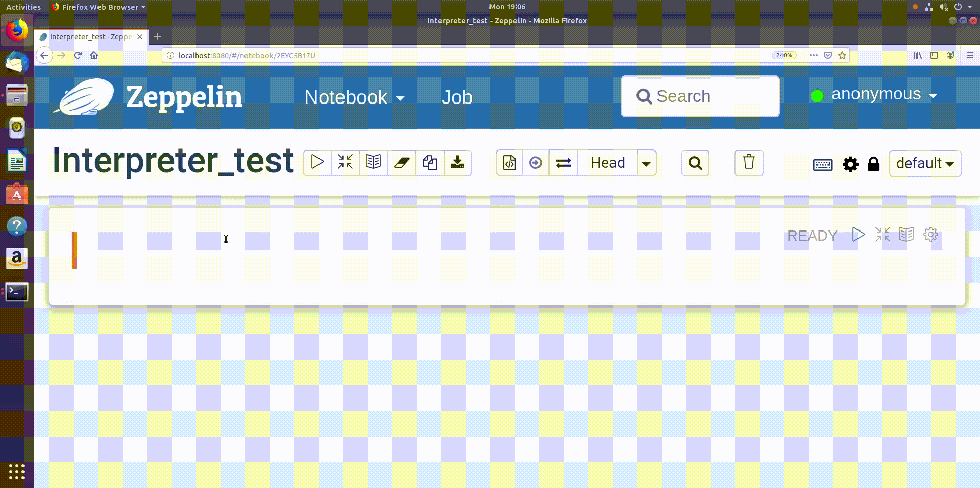This screenshot has width=980, height=488.
Task: Expand the anonymous user menu
Action: pyautogui.click(x=883, y=94)
